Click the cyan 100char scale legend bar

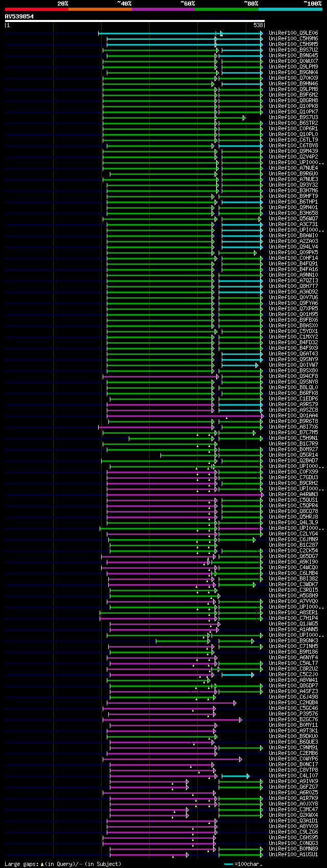[228, 864]
